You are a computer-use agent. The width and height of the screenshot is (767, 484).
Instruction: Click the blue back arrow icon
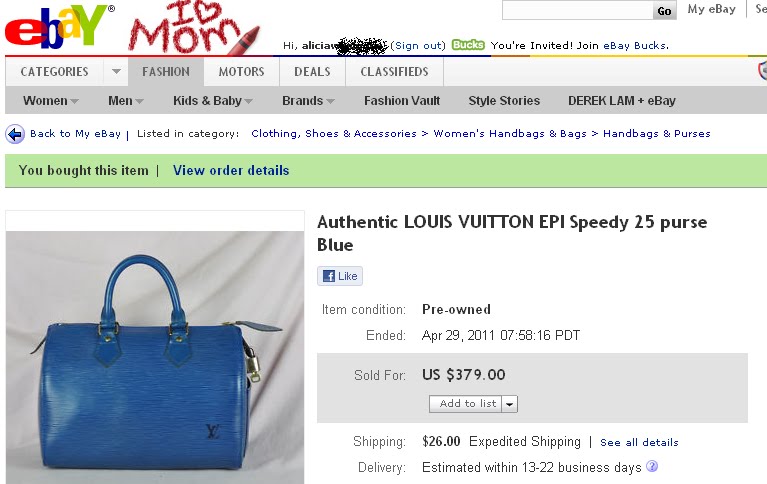tap(15, 134)
